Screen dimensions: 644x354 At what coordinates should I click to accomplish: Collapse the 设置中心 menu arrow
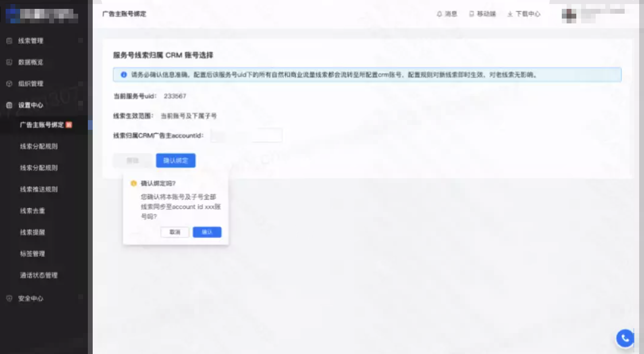tap(81, 104)
